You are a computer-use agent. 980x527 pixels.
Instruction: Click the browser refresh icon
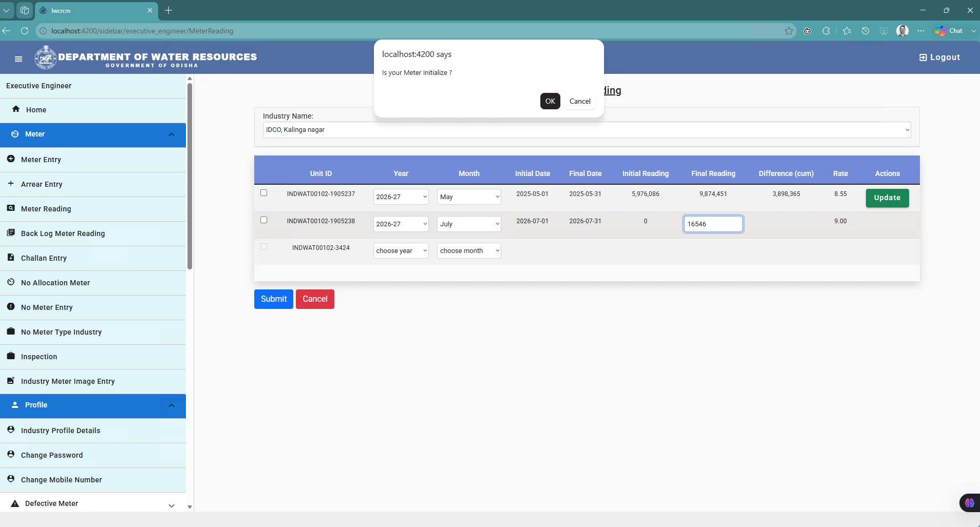24,31
